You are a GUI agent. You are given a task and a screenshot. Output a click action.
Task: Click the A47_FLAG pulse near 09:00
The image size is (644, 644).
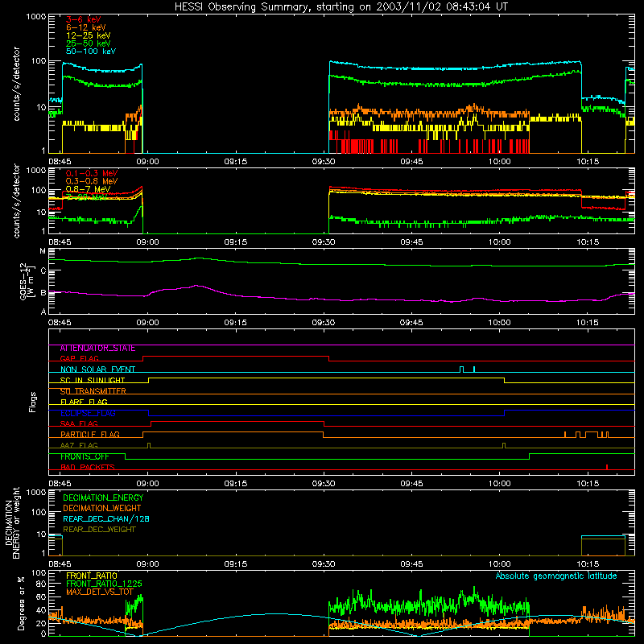click(x=149, y=445)
